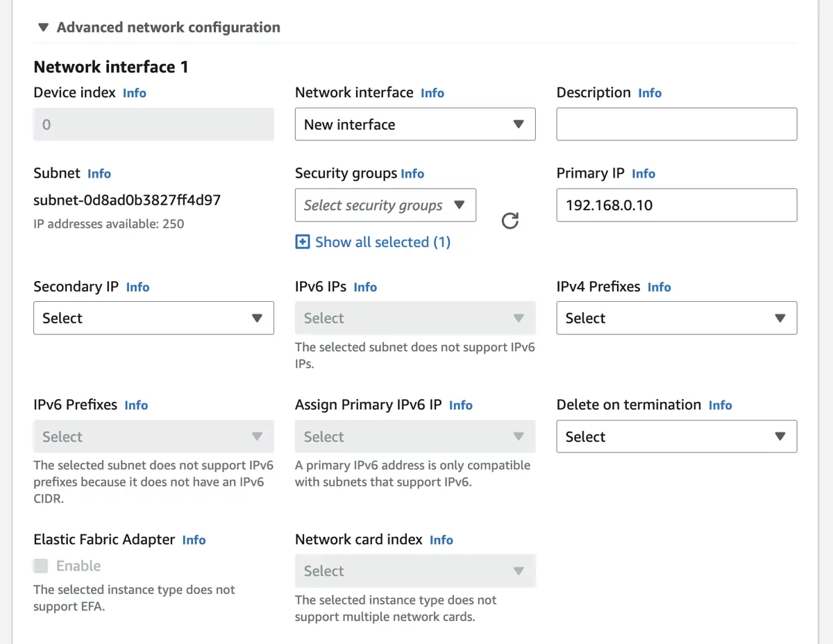Click the Enable checkbox under Elastic Fabric Adapter
Viewport: 833px width, 644px height.
[41, 566]
